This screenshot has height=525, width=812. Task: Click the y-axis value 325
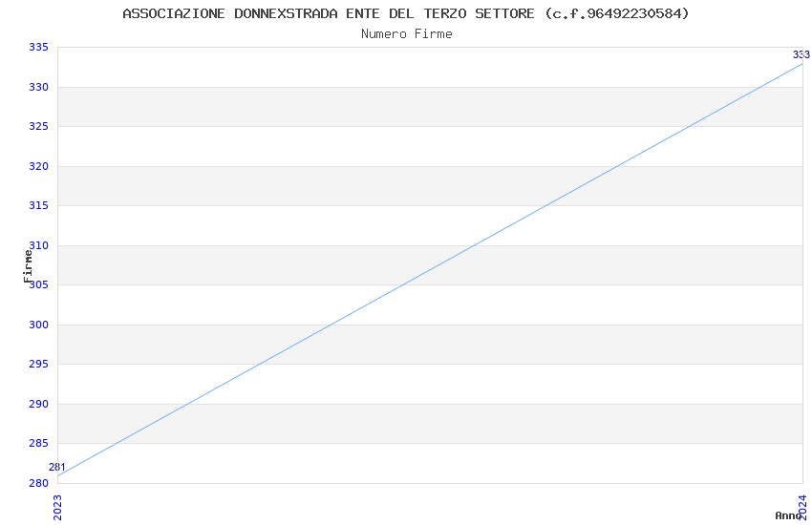pyautogui.click(x=38, y=127)
